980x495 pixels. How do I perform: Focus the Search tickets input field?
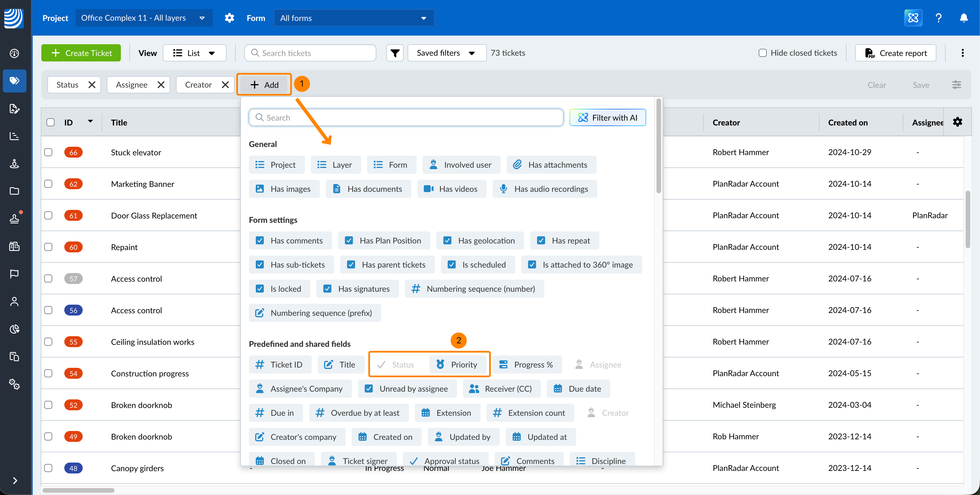(x=310, y=53)
